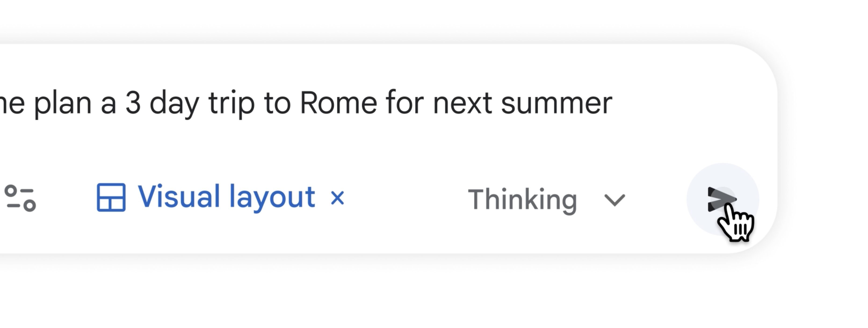
Task: Open the Thinking mode dropdown
Action: [522, 200]
